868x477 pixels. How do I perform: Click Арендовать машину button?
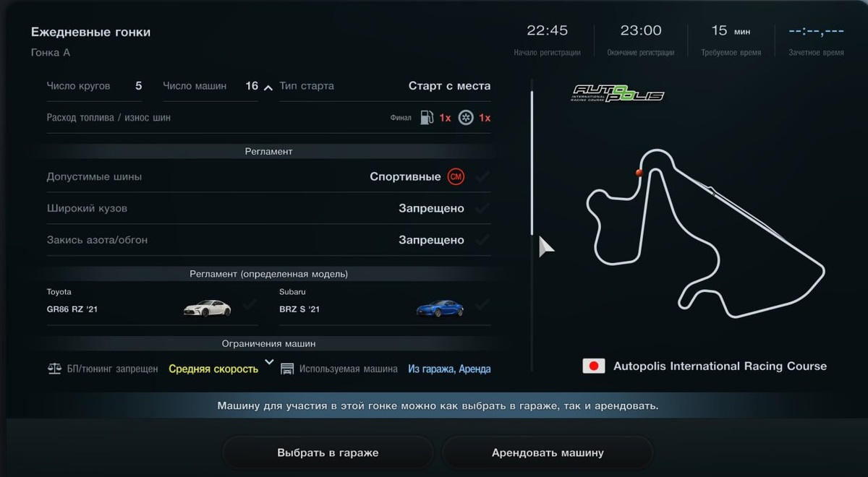[x=548, y=453]
